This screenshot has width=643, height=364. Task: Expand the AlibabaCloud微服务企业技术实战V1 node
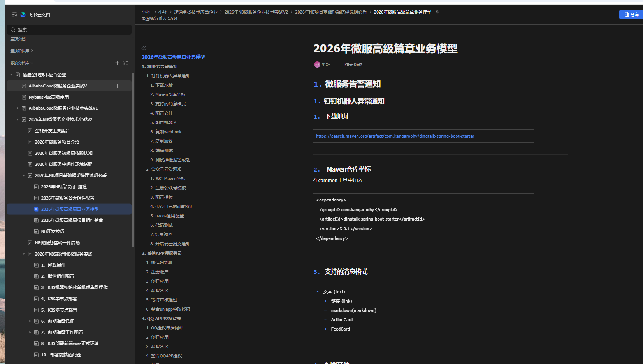coord(18,108)
